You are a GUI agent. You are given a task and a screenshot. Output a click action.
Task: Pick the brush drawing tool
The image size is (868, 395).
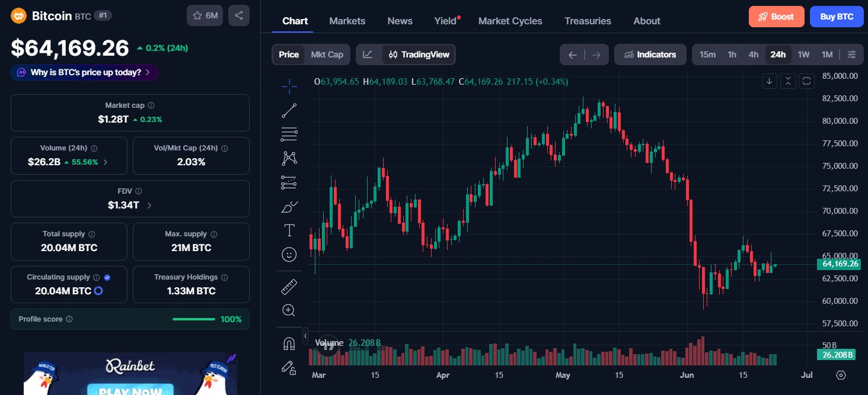(289, 207)
